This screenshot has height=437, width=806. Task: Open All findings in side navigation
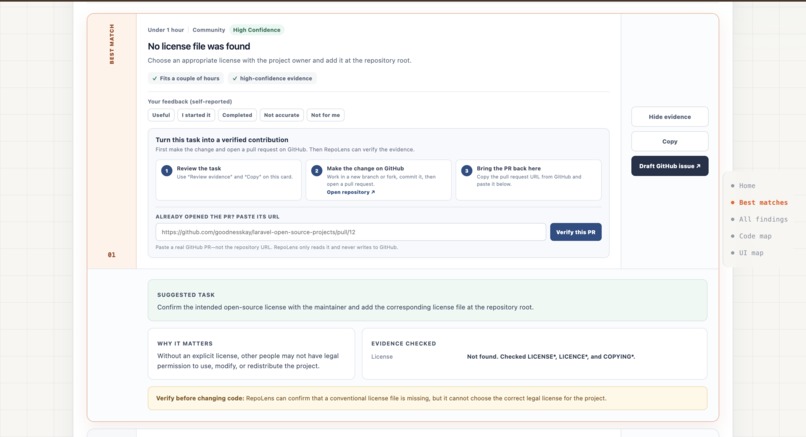[763, 219]
